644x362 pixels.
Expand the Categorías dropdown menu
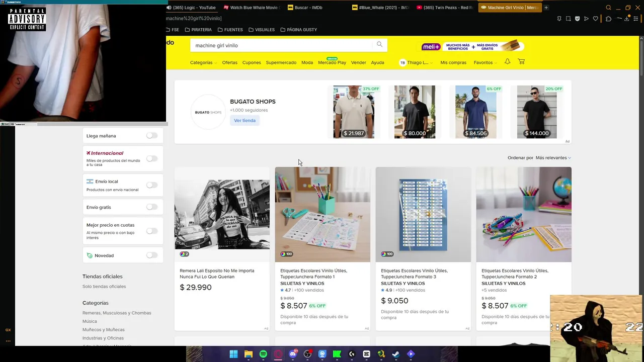[203, 62]
